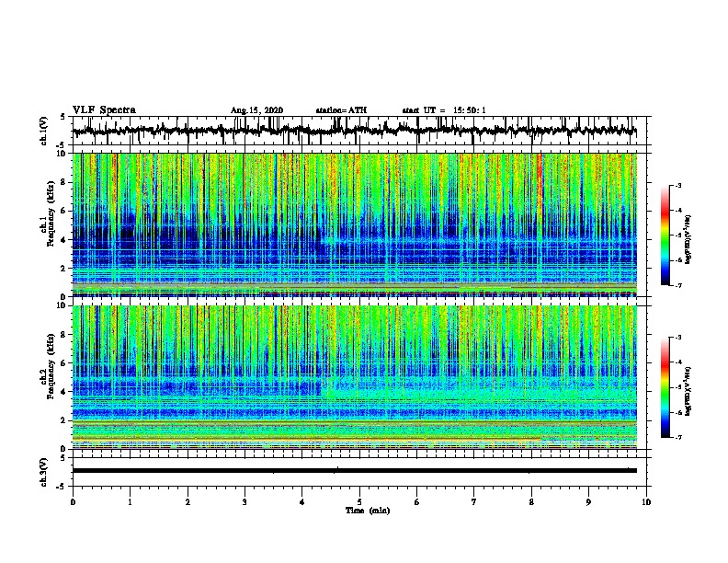728x563 pixels.
Task: Click time axis tick label "4"
Action: point(302,501)
